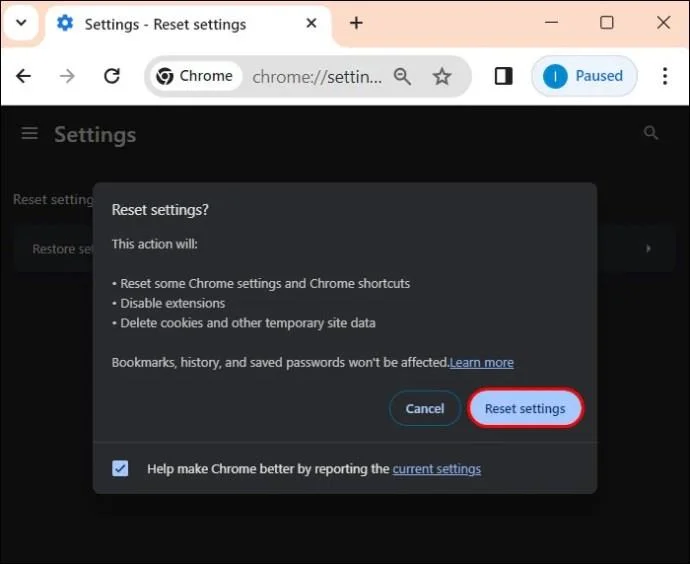The image size is (690, 564).
Task: Open the Paused profile button
Action: (584, 76)
